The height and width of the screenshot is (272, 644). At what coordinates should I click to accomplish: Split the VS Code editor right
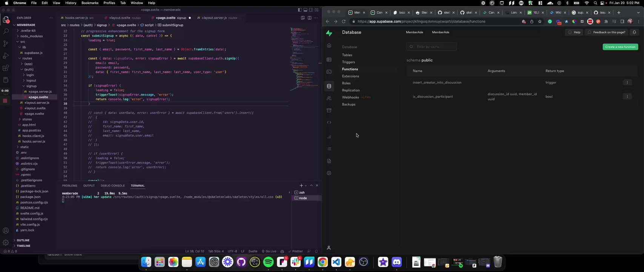click(309, 18)
